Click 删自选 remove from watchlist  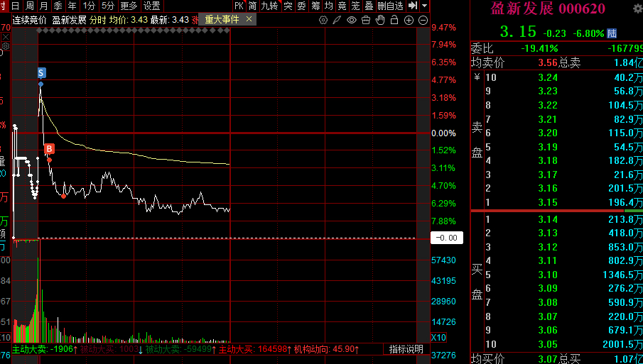391,6
